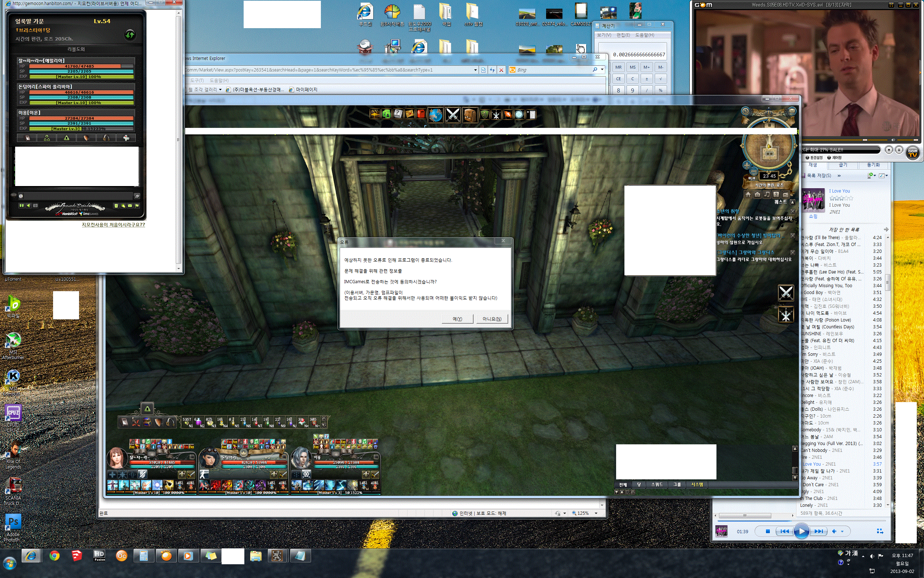924x578 pixels.
Task: Open the Bing search options dropdown
Action: click(x=602, y=70)
